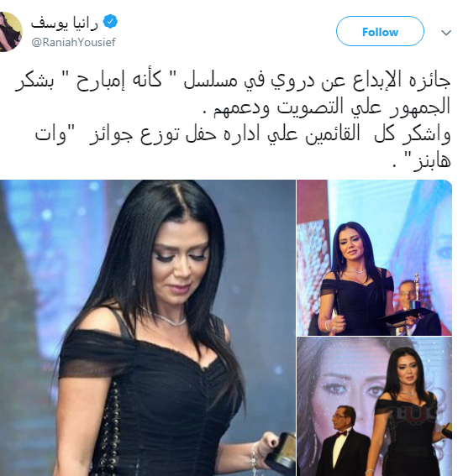
Task: Click the diamond necklace in the large photo
Action: [x=164, y=317]
